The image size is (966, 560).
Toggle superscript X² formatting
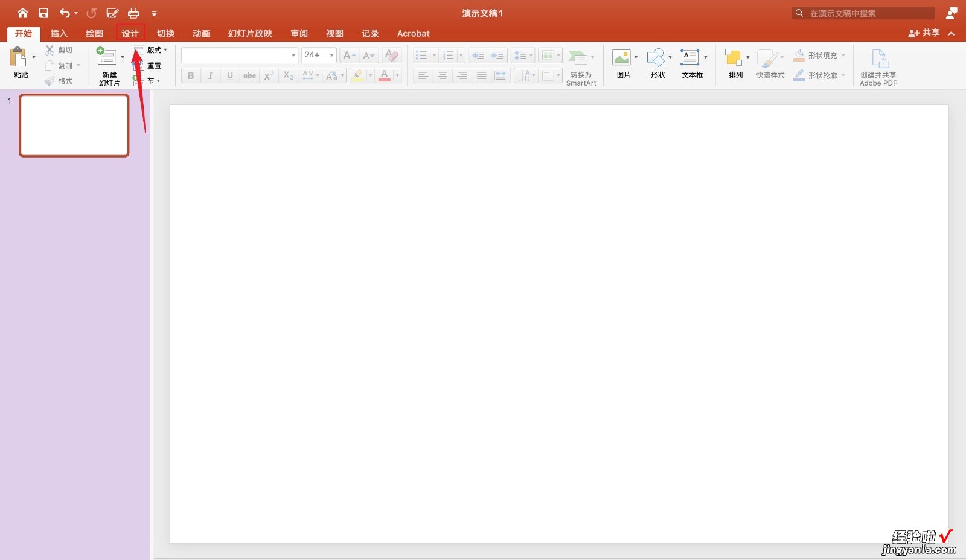point(269,75)
